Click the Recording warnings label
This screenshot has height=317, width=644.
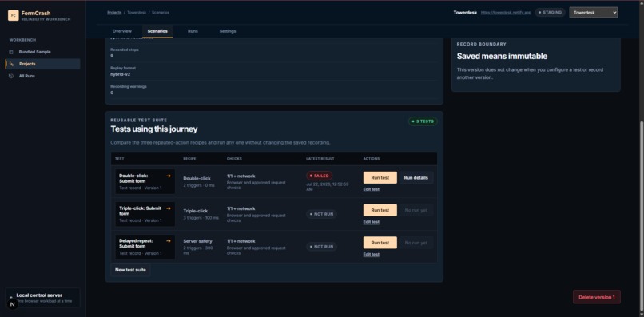click(129, 87)
